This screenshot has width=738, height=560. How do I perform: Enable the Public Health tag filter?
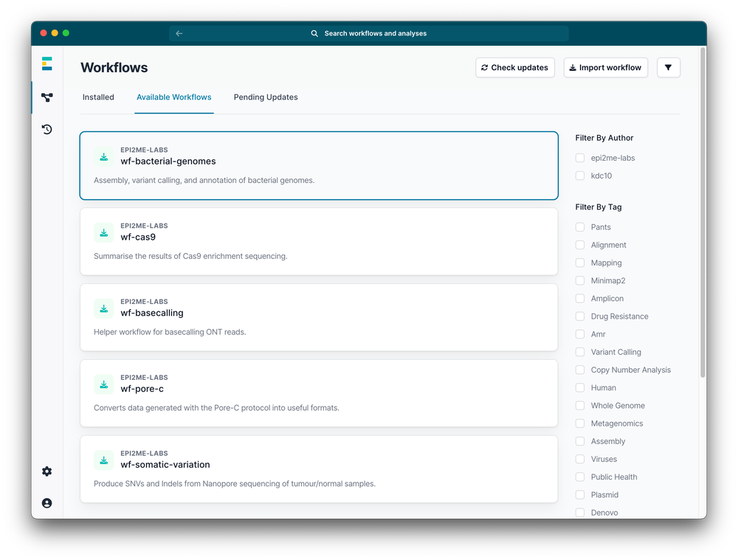coord(580,477)
